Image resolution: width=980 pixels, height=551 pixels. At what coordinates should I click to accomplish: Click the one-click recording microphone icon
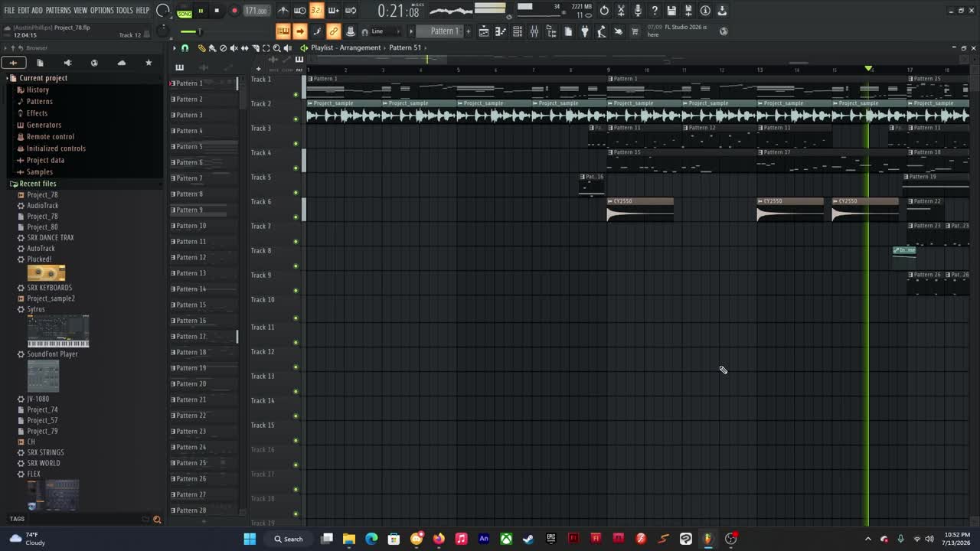click(638, 11)
